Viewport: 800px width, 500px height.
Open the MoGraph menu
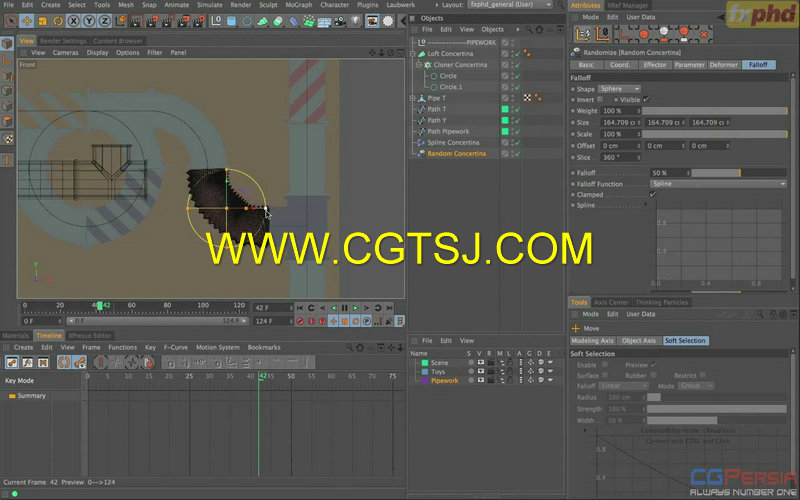click(298, 5)
